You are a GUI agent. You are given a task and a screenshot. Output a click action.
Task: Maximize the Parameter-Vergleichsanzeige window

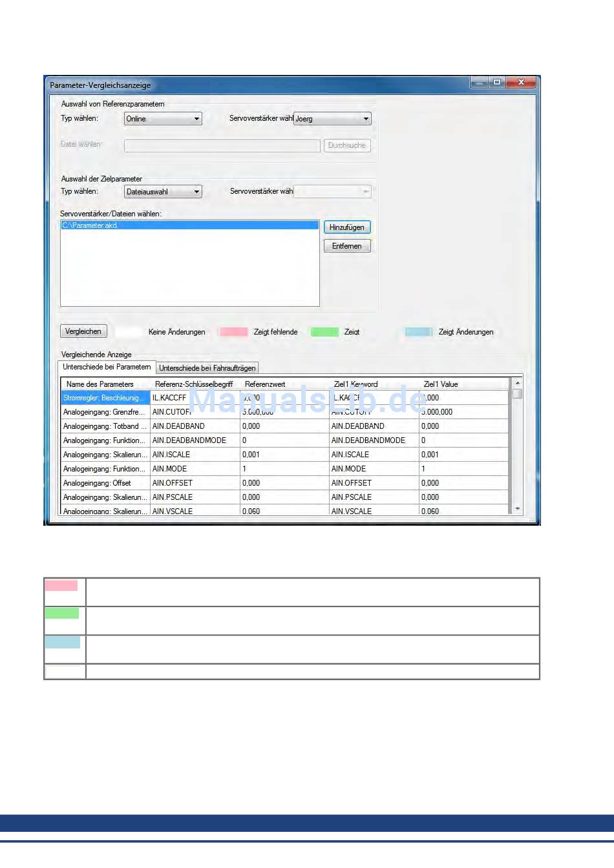click(x=497, y=83)
